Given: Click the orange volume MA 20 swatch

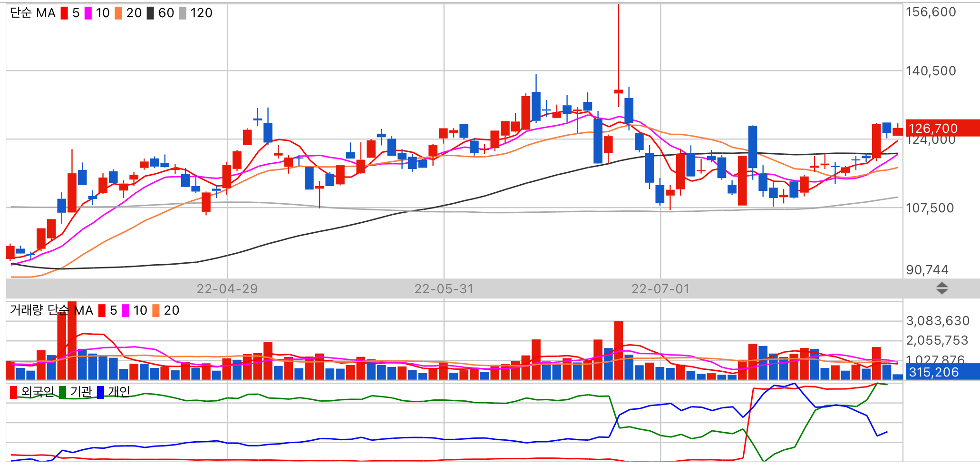Looking at the screenshot, I should tap(156, 311).
